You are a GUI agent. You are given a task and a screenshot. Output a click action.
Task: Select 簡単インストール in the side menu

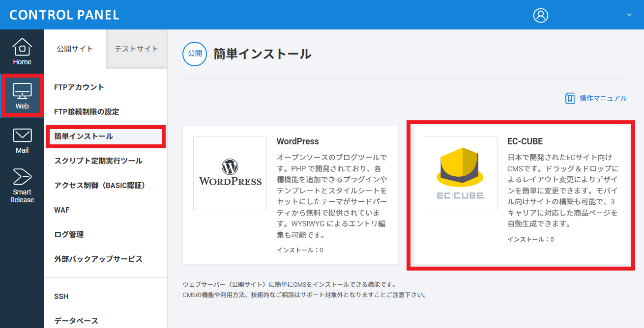coord(84,137)
